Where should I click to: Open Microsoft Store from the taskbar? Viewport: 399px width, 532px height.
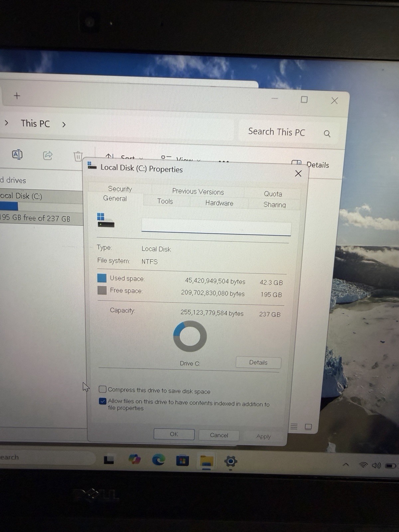coord(182,461)
